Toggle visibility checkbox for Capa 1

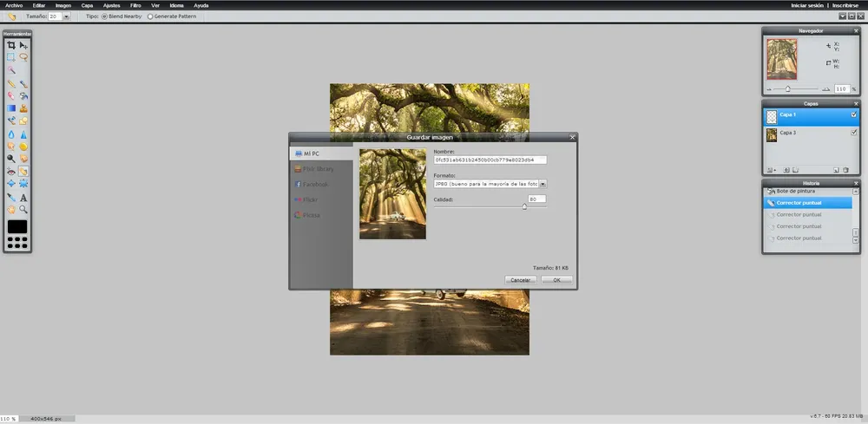coord(854,114)
